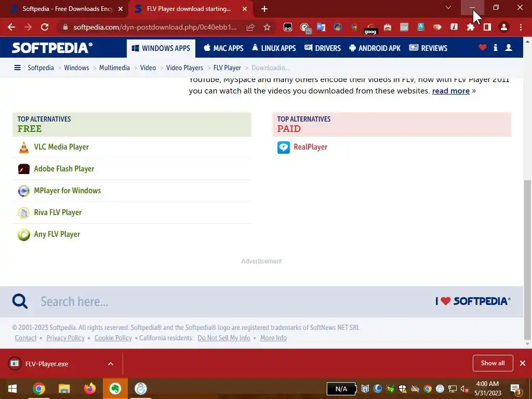Open the Cookie Policy footer link
This screenshot has height=399, width=532.
click(x=113, y=338)
